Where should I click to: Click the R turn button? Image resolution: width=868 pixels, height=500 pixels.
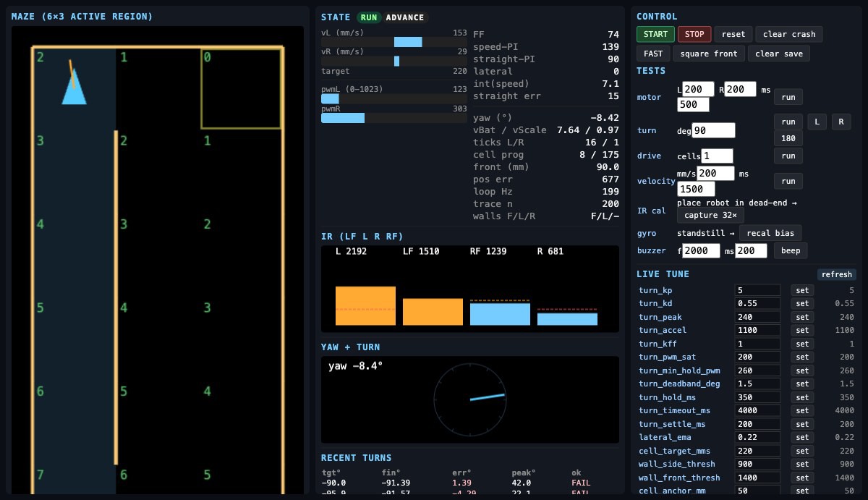click(841, 122)
